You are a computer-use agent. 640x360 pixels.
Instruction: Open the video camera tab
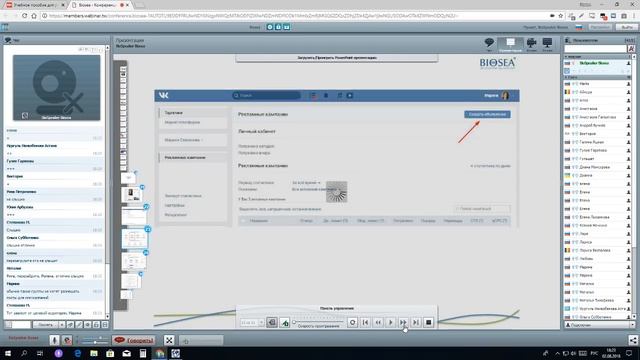(531, 44)
